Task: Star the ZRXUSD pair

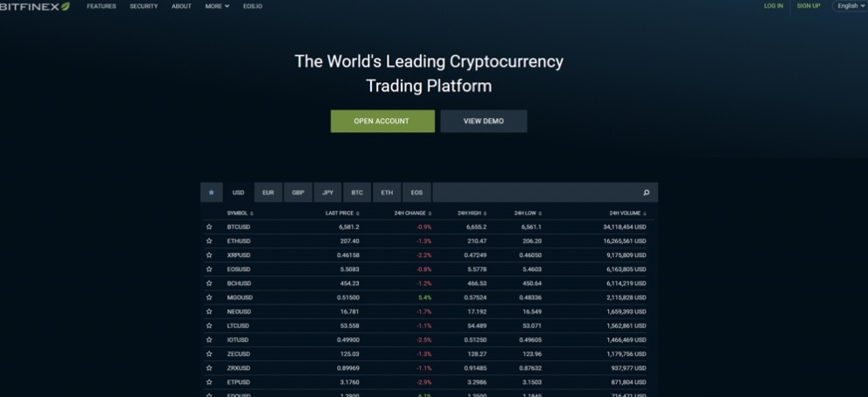Action: pyautogui.click(x=209, y=367)
